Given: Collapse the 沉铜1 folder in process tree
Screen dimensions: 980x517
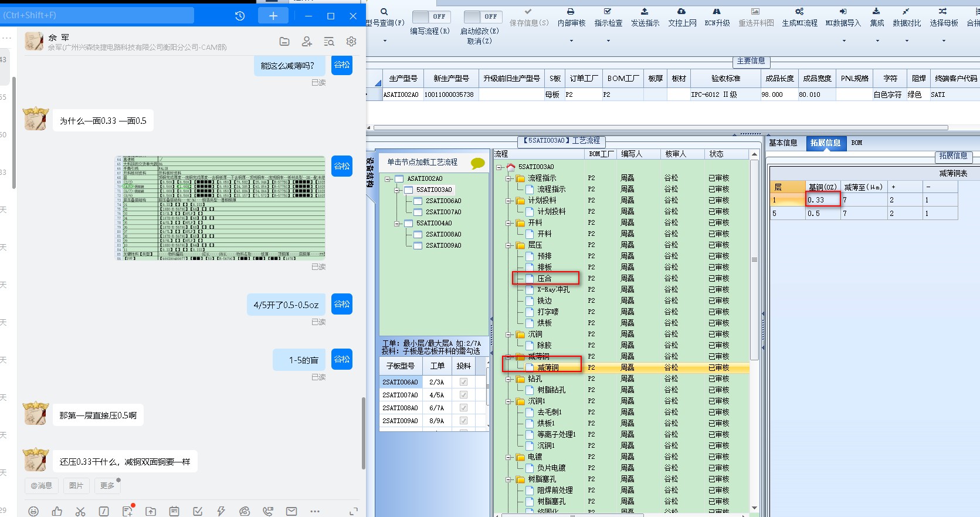Looking at the screenshot, I should click(510, 401).
